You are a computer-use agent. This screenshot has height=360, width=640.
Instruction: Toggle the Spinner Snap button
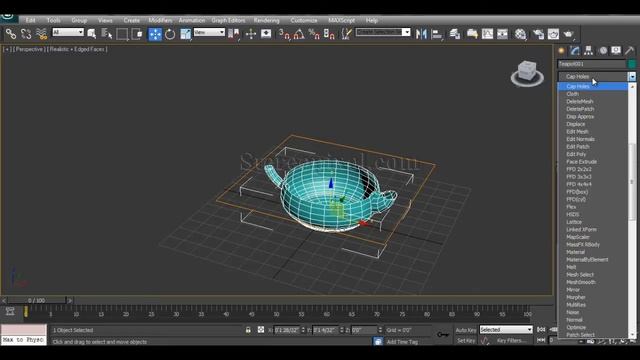tap(329, 34)
